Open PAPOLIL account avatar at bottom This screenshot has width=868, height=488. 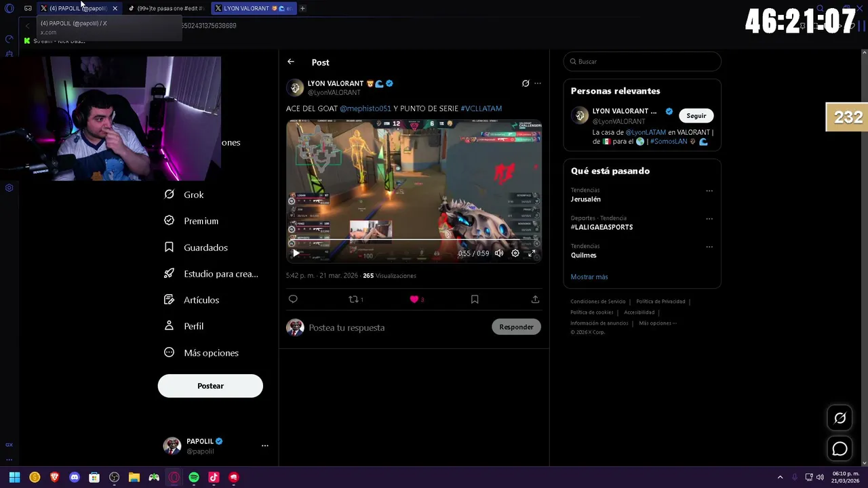172,445
